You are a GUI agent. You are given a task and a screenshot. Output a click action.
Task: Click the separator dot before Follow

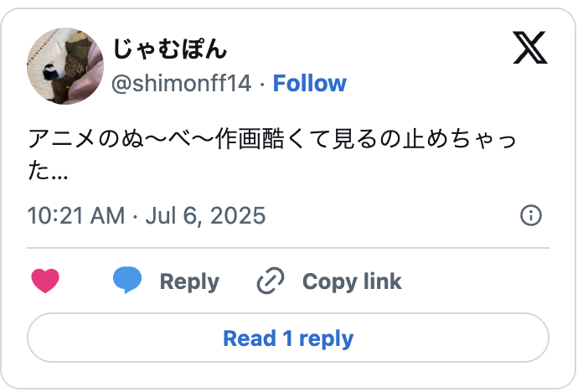pos(262,84)
